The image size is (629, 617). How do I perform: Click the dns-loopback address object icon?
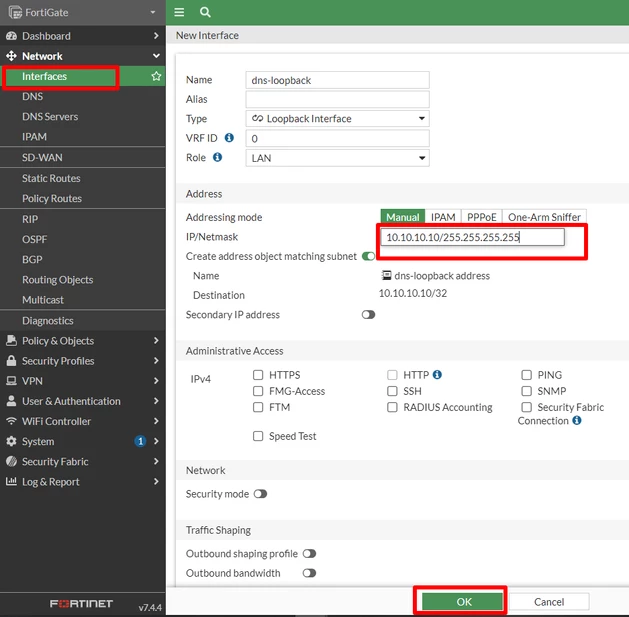pos(386,275)
